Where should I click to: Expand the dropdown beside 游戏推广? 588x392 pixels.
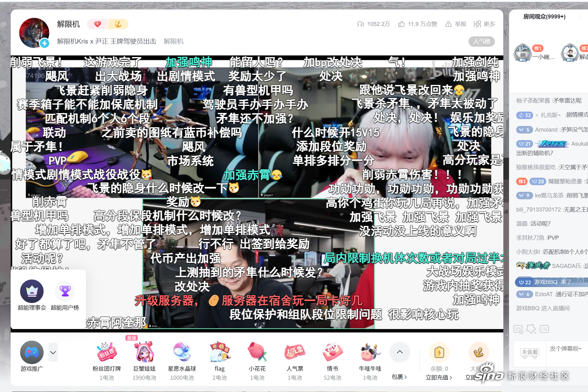[53, 352]
